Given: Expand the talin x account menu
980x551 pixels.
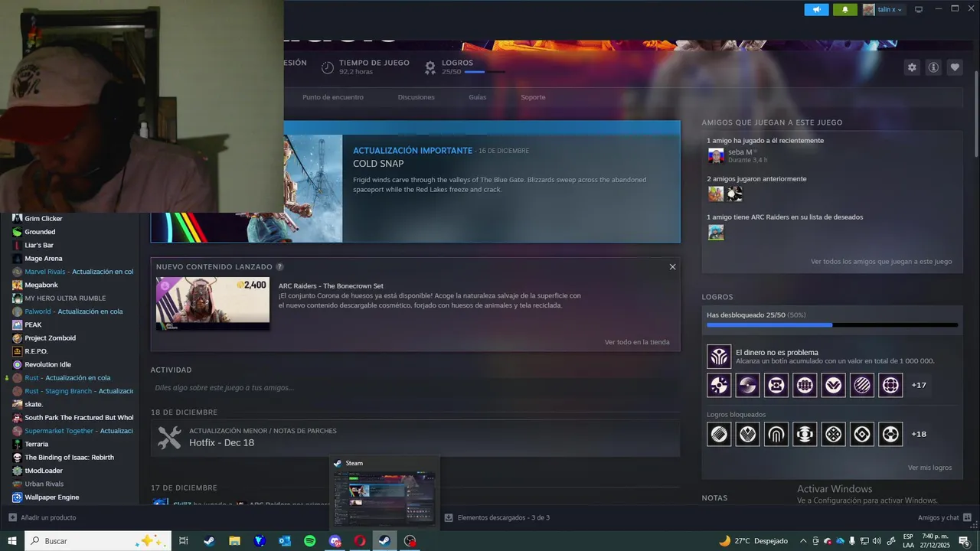Looking at the screenshot, I should tap(883, 9).
